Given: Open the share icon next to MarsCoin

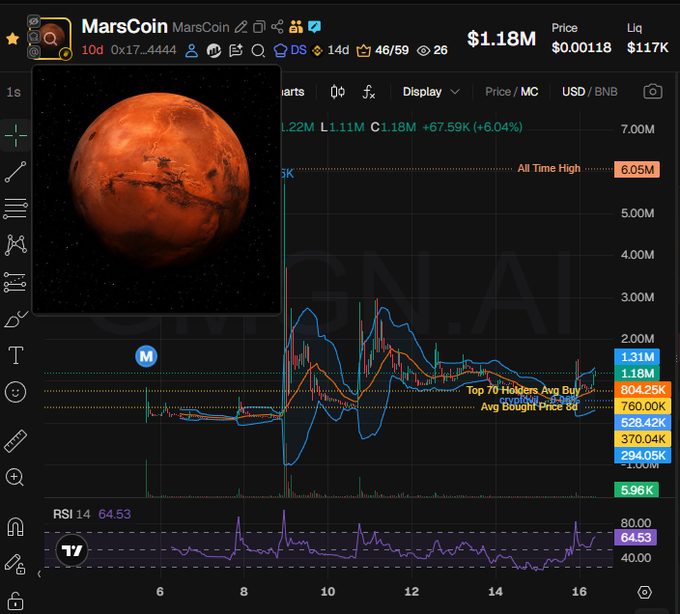Looking at the screenshot, I should [277, 27].
